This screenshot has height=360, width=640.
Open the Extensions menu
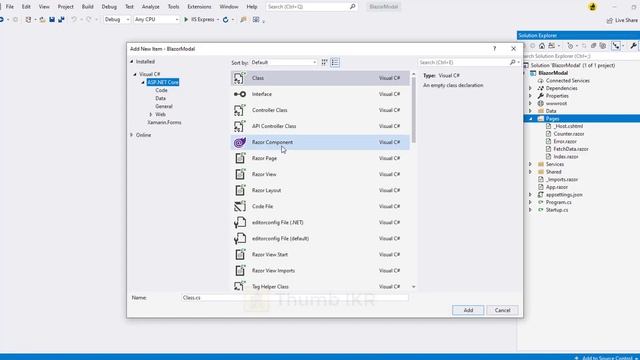(x=199, y=7)
